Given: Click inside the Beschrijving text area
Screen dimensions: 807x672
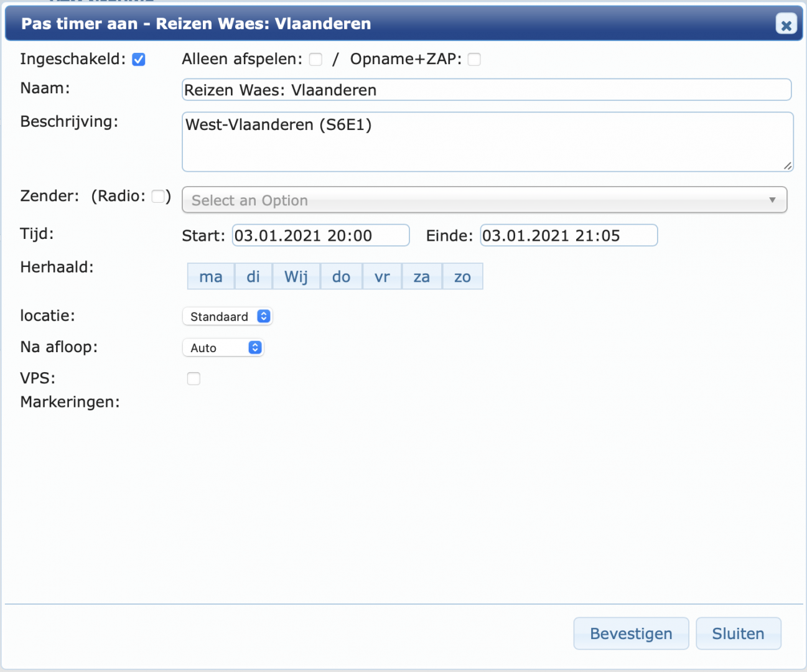Looking at the screenshot, I should [x=487, y=142].
